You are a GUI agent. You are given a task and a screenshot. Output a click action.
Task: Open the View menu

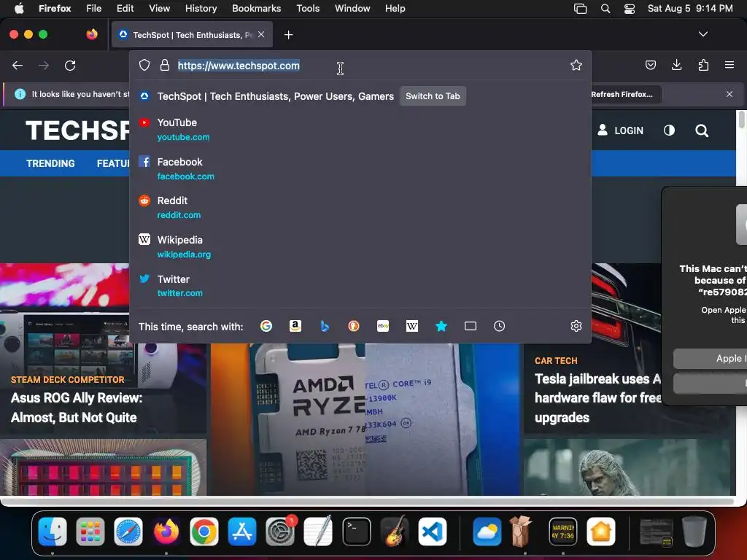coord(159,9)
